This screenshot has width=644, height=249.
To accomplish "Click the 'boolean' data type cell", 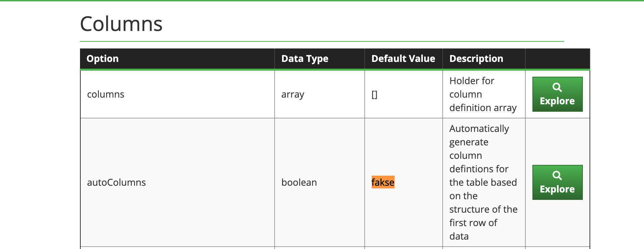I will click(x=299, y=182).
